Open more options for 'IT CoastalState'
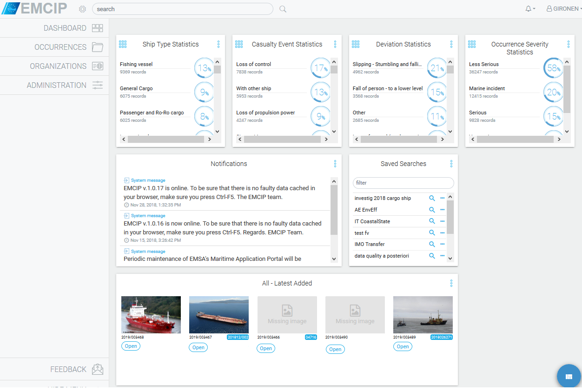The height and width of the screenshot is (392, 582). click(443, 221)
